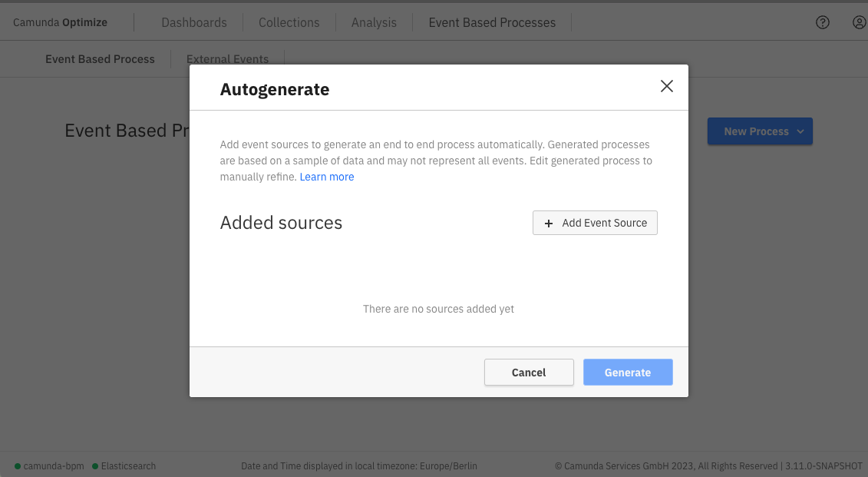Switch to the Analysis section
The height and width of the screenshot is (477, 868).
click(374, 22)
